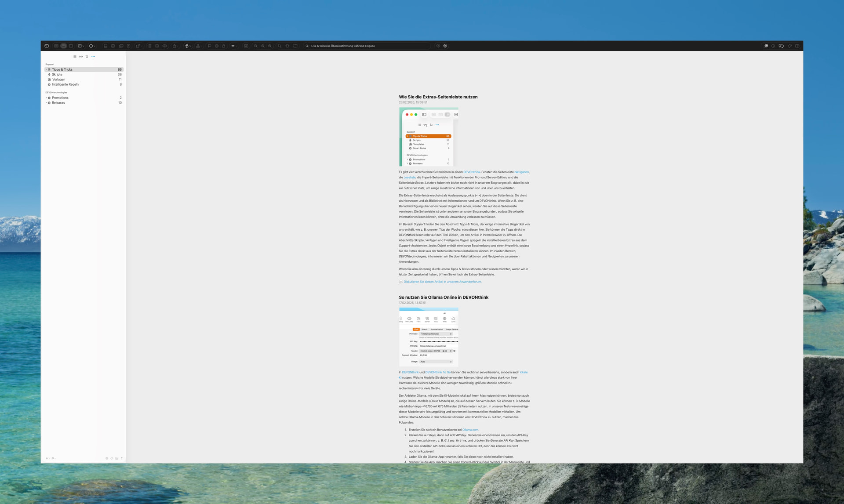Image resolution: width=844 pixels, height=504 pixels.
Task: Expand the Promotions group
Action: tap(46, 98)
